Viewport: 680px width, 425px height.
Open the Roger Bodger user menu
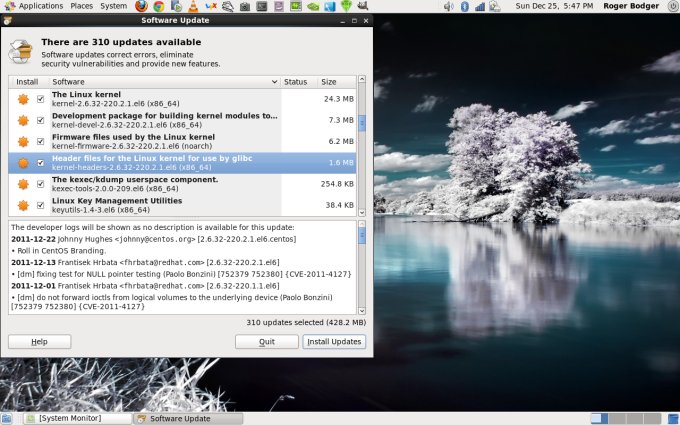(x=631, y=6)
